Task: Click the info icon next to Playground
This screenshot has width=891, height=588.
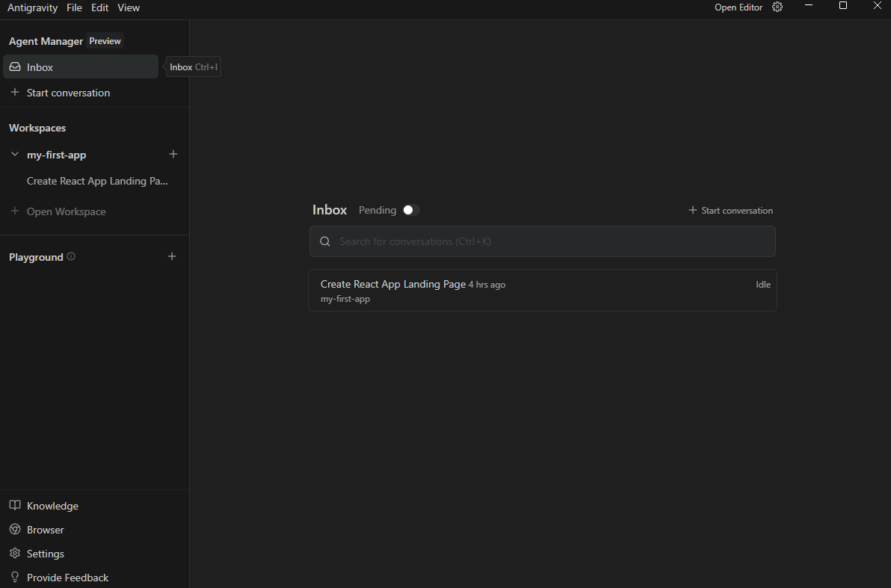Action: 71,256
